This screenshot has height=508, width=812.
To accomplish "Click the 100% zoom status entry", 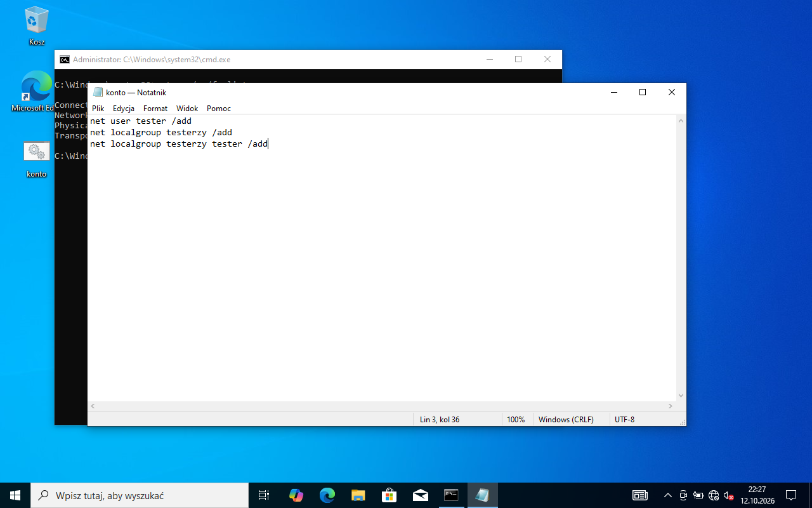I will (x=516, y=420).
